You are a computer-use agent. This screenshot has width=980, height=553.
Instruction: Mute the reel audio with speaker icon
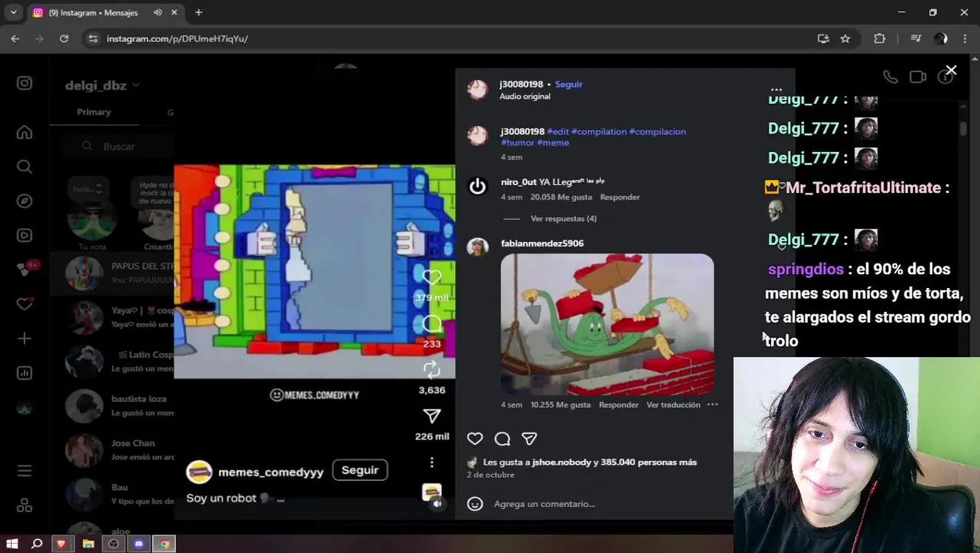pos(437,504)
